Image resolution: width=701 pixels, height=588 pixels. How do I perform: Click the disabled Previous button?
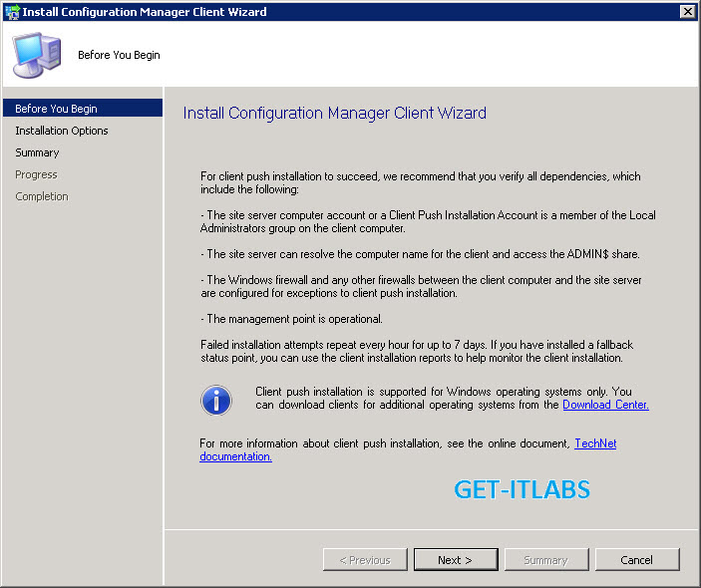pyautogui.click(x=365, y=559)
